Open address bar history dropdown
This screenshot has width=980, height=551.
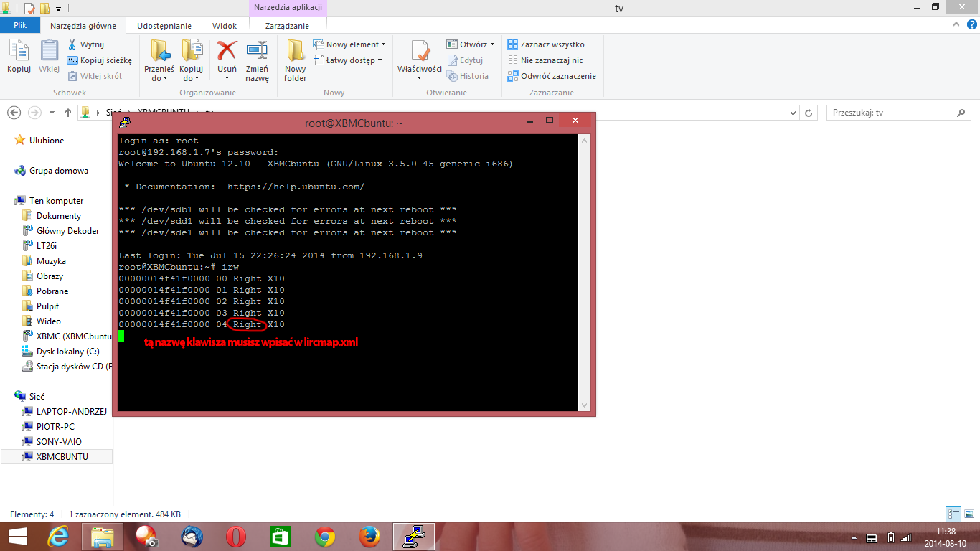(x=793, y=113)
